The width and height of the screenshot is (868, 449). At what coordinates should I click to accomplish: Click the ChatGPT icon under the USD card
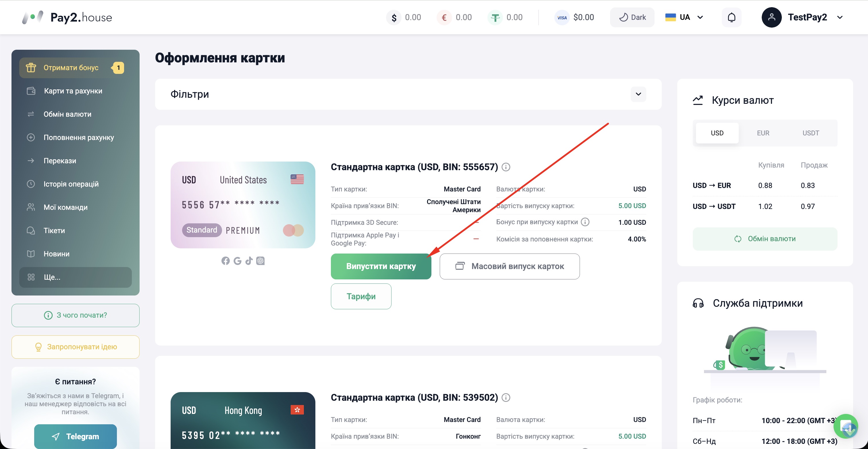(260, 261)
